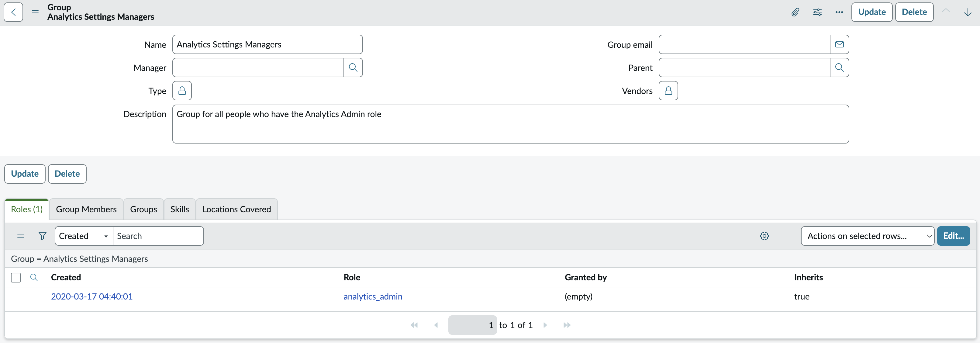980x343 pixels.
Task: Unlock the Type field lock icon
Action: point(182,91)
